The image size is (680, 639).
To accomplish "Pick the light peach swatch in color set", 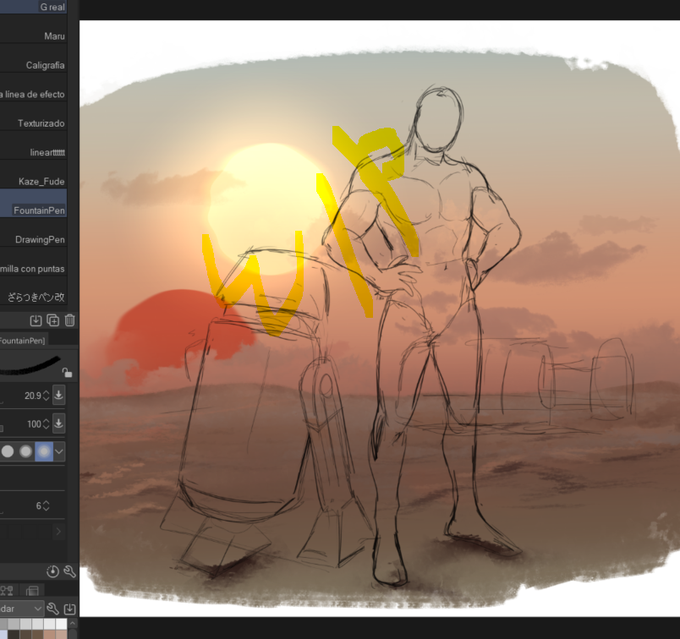I will click(61, 634).
